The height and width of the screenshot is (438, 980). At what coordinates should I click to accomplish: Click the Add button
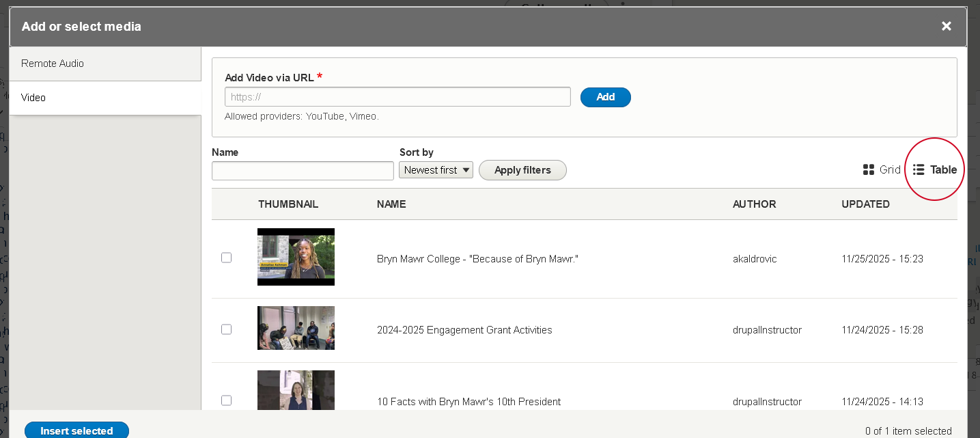tap(605, 97)
